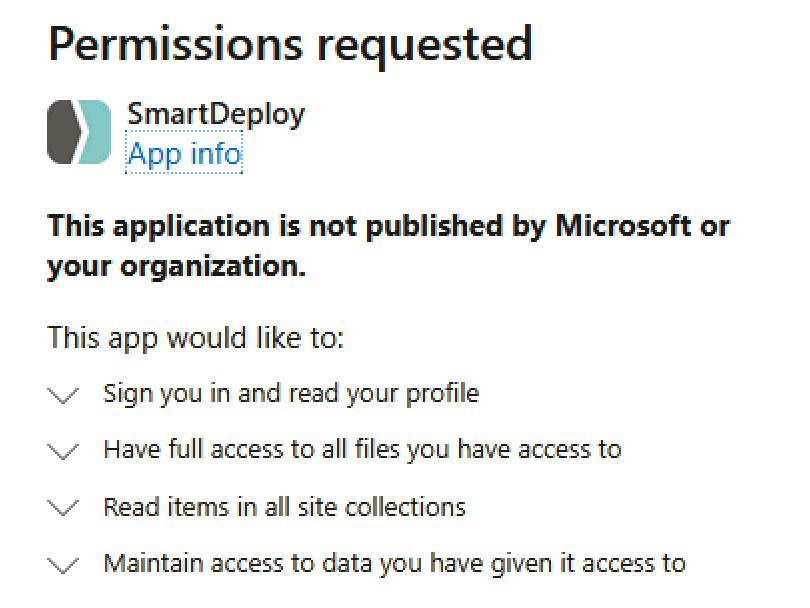Expand the chevron beside Sign you in
This screenshot has height=608, width=810.
pos(63,396)
